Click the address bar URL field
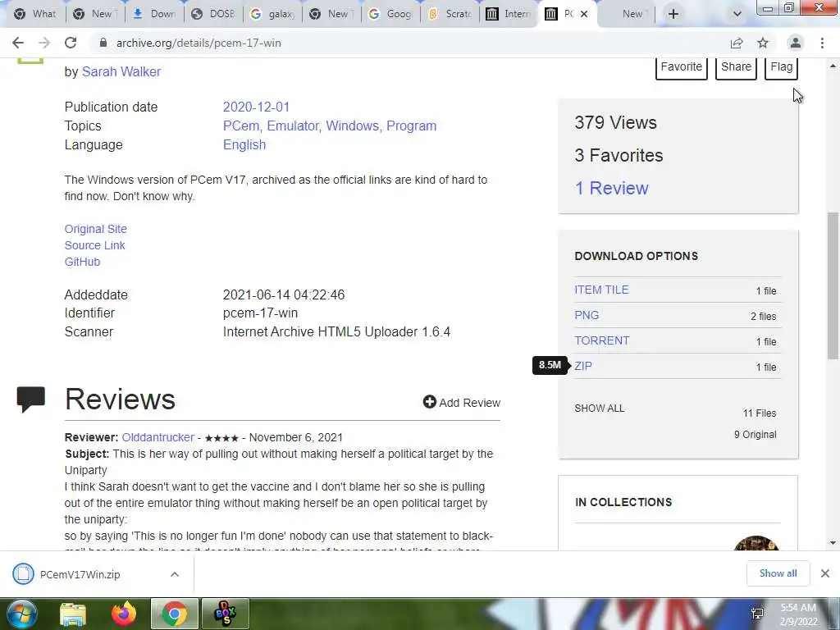 (407, 43)
